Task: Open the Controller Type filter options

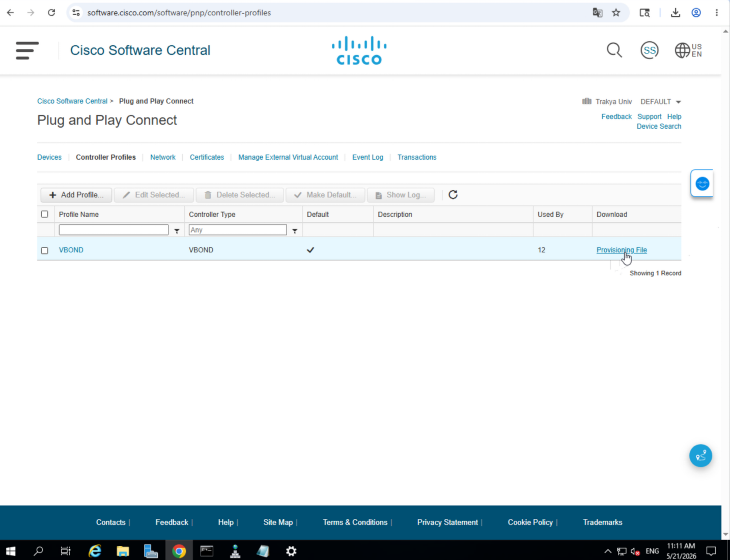Action: coord(295,231)
